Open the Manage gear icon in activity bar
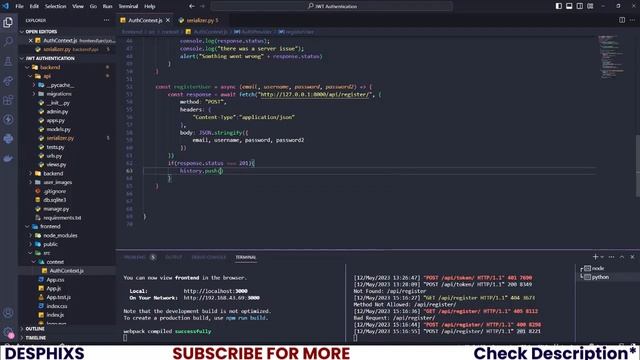This screenshot has height=360, width=640. (8, 332)
